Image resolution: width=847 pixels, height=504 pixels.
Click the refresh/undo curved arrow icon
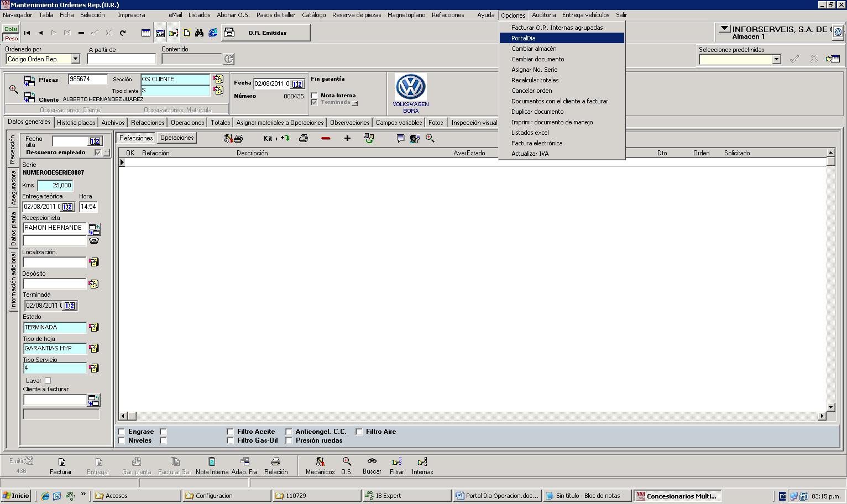pyautogui.click(x=123, y=33)
